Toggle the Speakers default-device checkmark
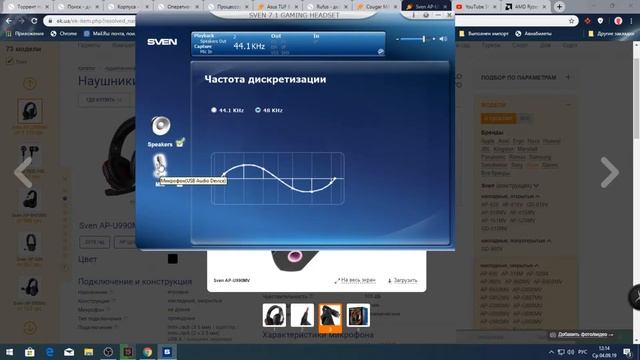The image size is (640, 360). pyautogui.click(x=180, y=143)
